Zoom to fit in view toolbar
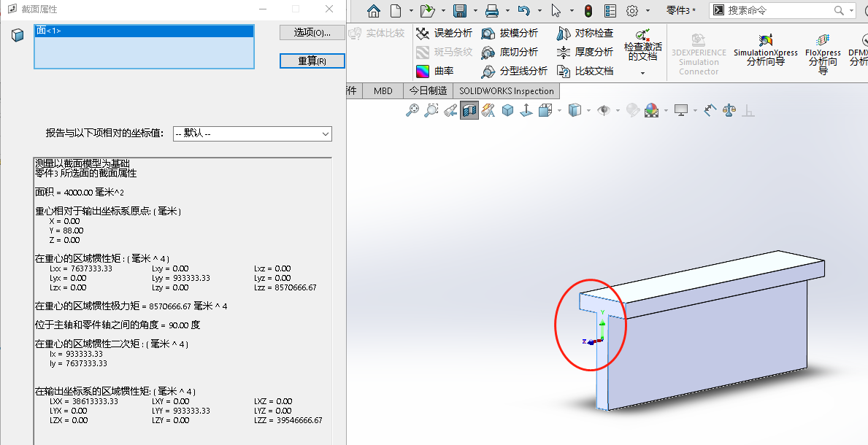Image resolution: width=868 pixels, height=445 pixels. coord(412,110)
